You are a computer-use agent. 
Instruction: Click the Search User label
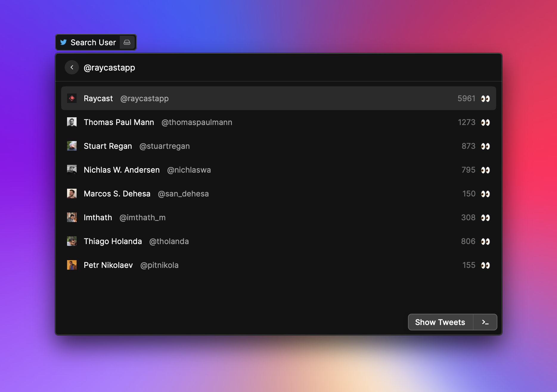coord(93,42)
